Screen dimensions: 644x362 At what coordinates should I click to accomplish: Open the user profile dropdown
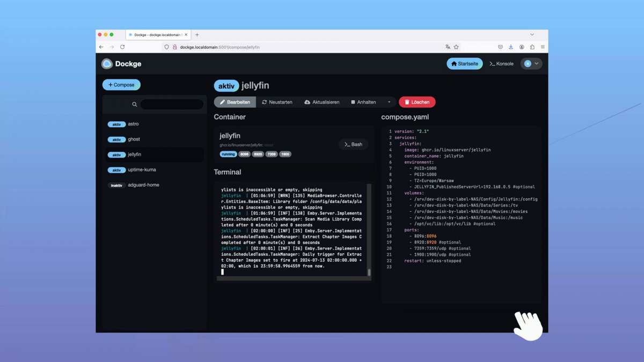click(x=531, y=64)
